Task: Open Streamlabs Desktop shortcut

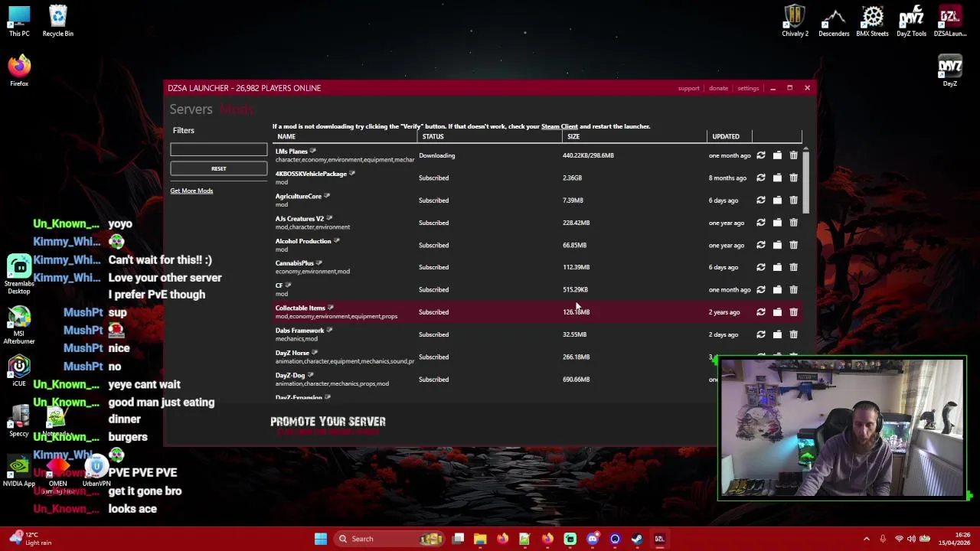Action: pyautogui.click(x=19, y=275)
